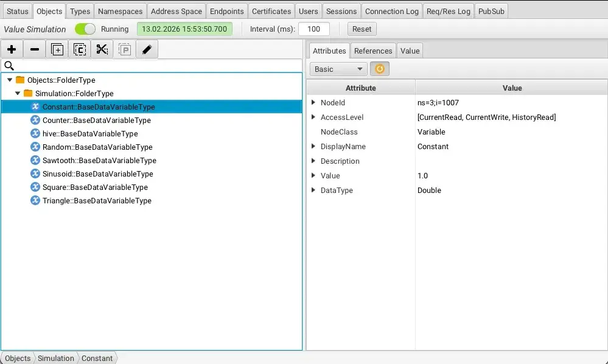The height and width of the screenshot is (364, 608).
Task: Click the orange refresh attributes icon
Action: [380, 69]
